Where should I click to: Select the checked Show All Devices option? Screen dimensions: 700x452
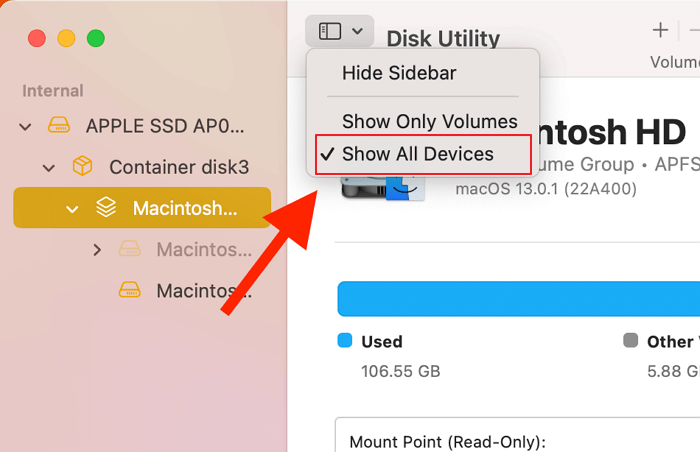(x=418, y=154)
